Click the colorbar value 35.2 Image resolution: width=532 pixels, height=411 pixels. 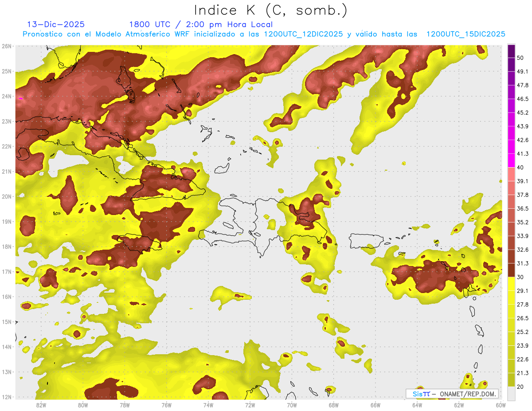pos(523,222)
